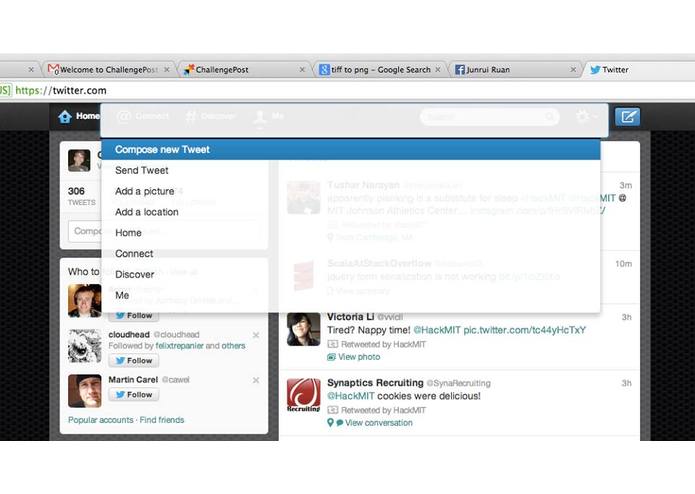Switch to Welcome to ChallengePost Gmail tab
This screenshot has width=695, height=494.
coord(108,70)
